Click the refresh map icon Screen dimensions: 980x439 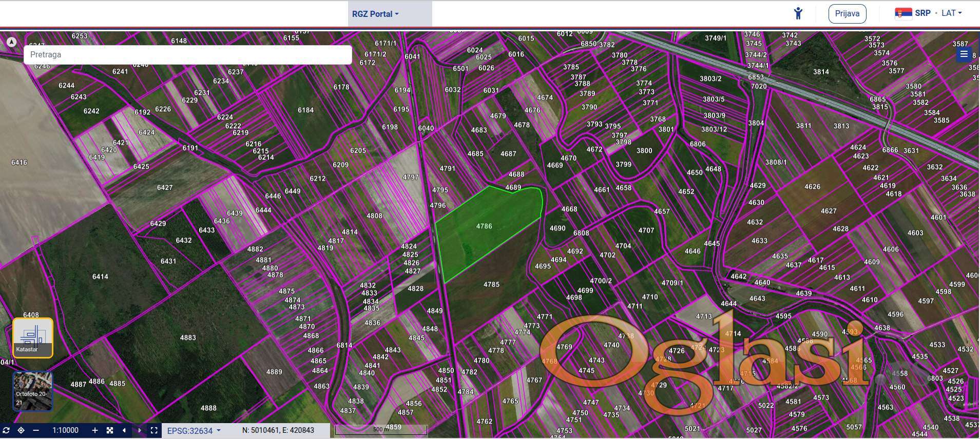pyautogui.click(x=6, y=430)
